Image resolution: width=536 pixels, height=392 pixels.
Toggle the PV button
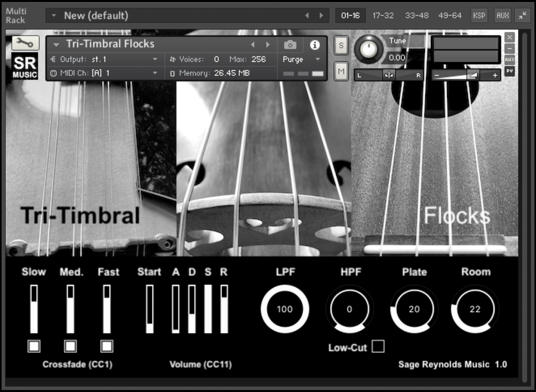[509, 71]
